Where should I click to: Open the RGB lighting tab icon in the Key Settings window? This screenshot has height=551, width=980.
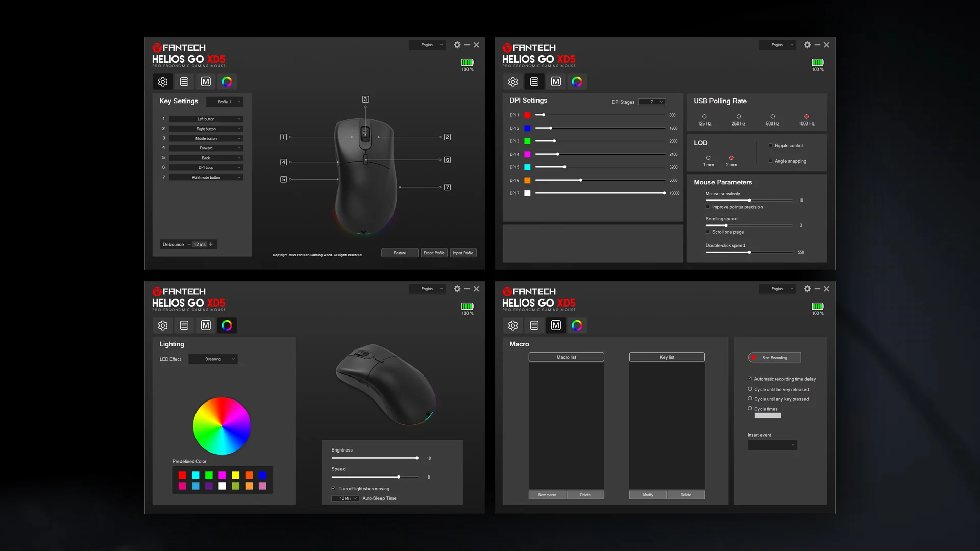(x=227, y=82)
